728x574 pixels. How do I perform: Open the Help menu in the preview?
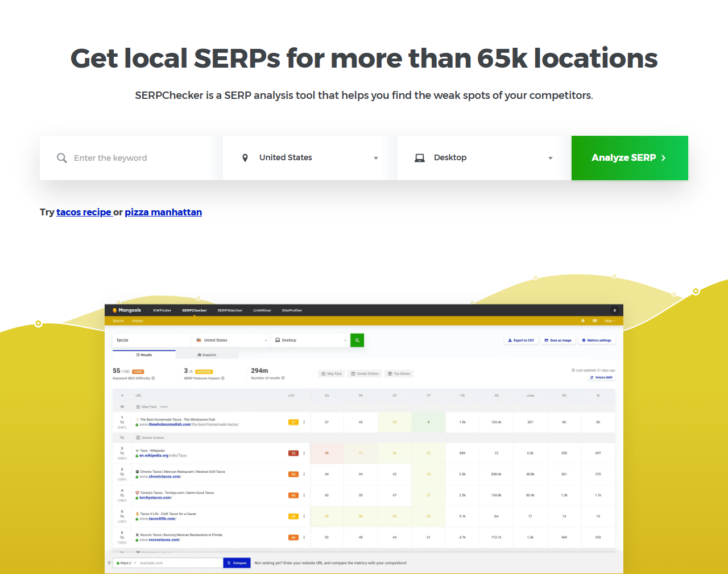610,321
